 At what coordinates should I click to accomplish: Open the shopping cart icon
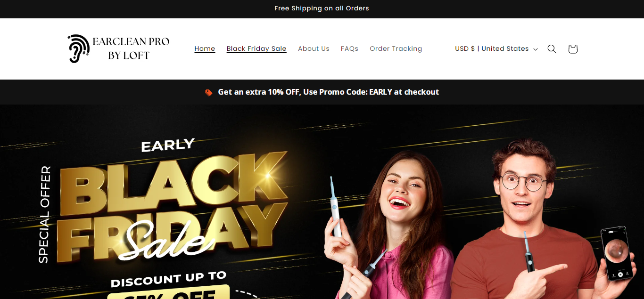(x=573, y=49)
